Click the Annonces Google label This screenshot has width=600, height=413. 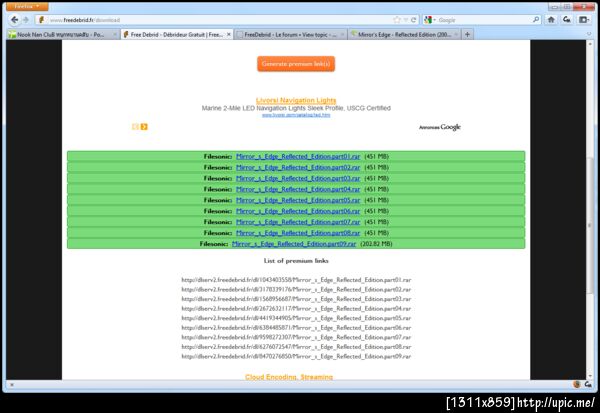click(440, 127)
